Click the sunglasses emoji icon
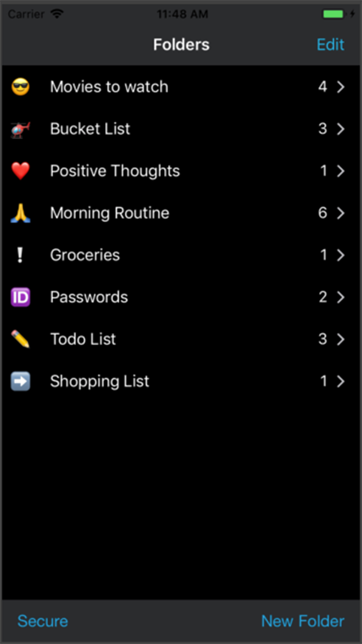 pyautogui.click(x=20, y=87)
